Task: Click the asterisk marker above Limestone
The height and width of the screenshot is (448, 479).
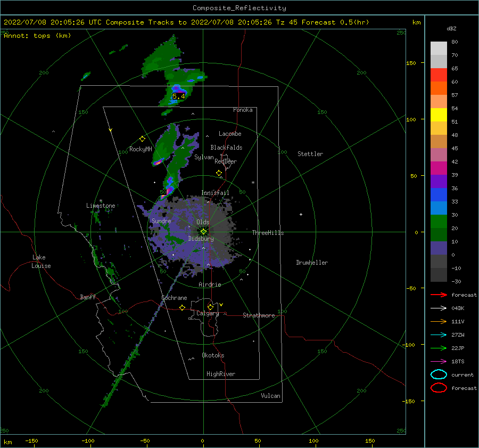Action: 101,201
